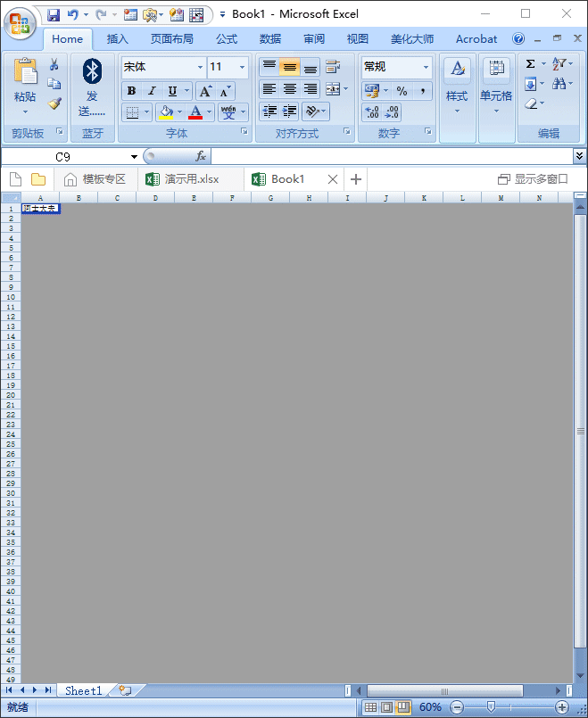Add new document tab with plus
The image size is (588, 718).
[356, 179]
